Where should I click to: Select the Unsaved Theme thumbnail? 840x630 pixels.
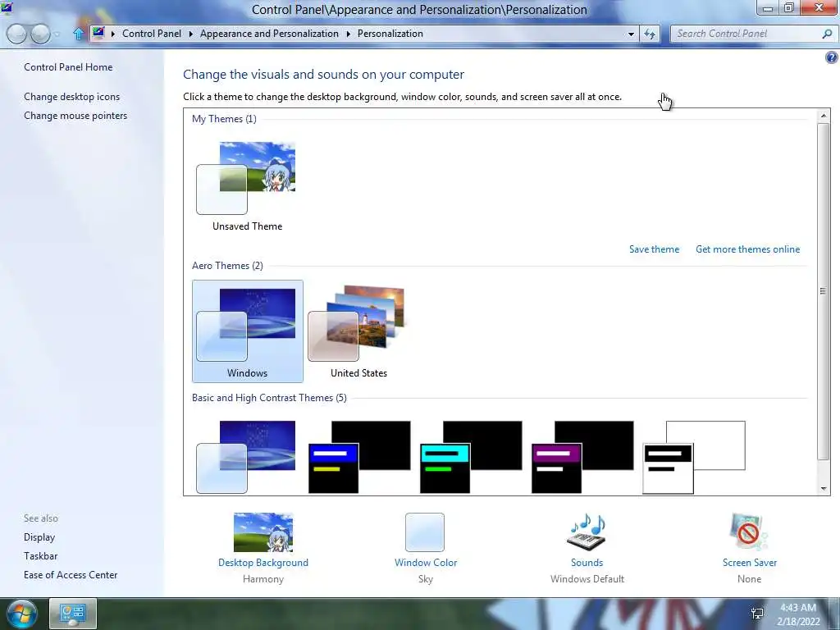click(x=247, y=185)
